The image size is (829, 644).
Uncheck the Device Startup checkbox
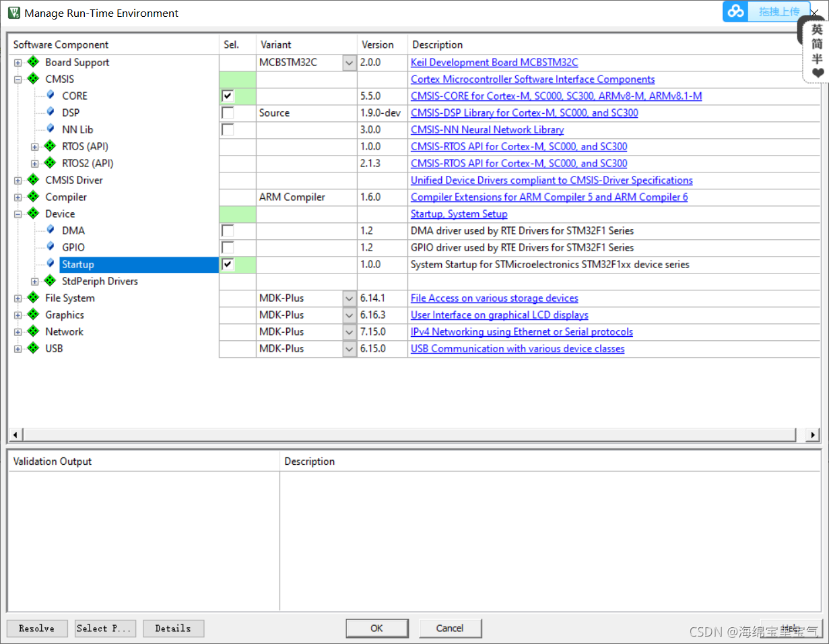(x=228, y=264)
